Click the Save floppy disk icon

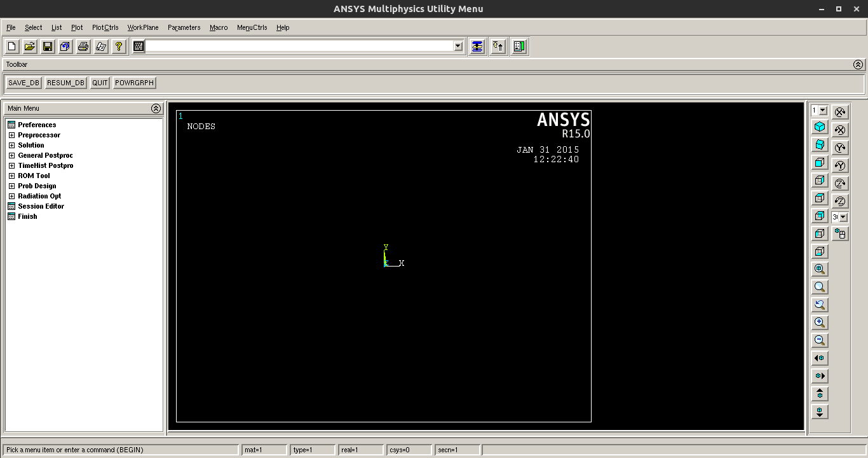(x=48, y=46)
